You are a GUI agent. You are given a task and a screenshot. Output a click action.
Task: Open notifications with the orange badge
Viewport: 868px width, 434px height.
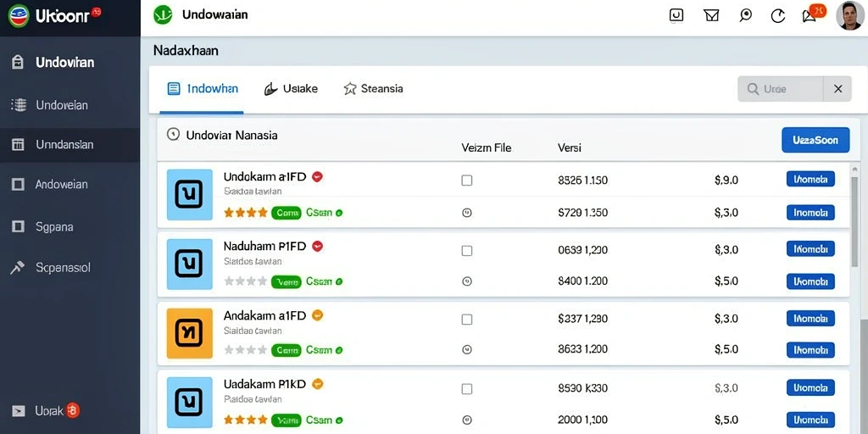tap(812, 14)
